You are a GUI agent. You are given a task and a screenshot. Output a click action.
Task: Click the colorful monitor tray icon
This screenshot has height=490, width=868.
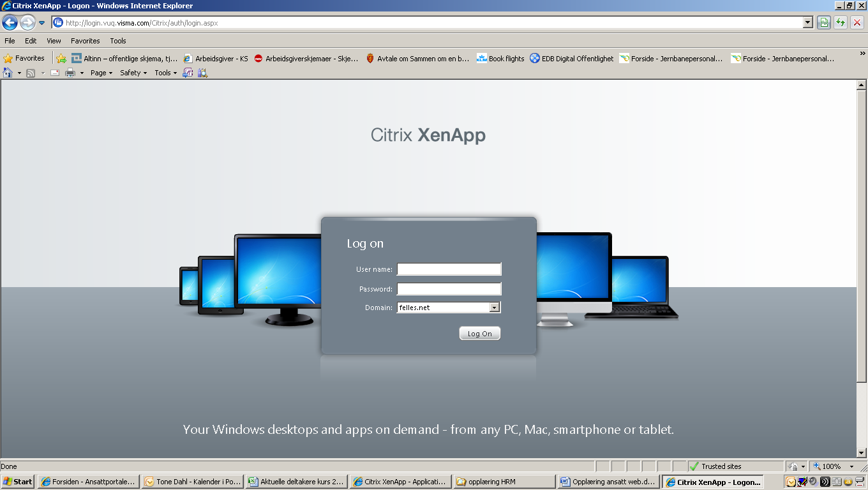[803, 482]
